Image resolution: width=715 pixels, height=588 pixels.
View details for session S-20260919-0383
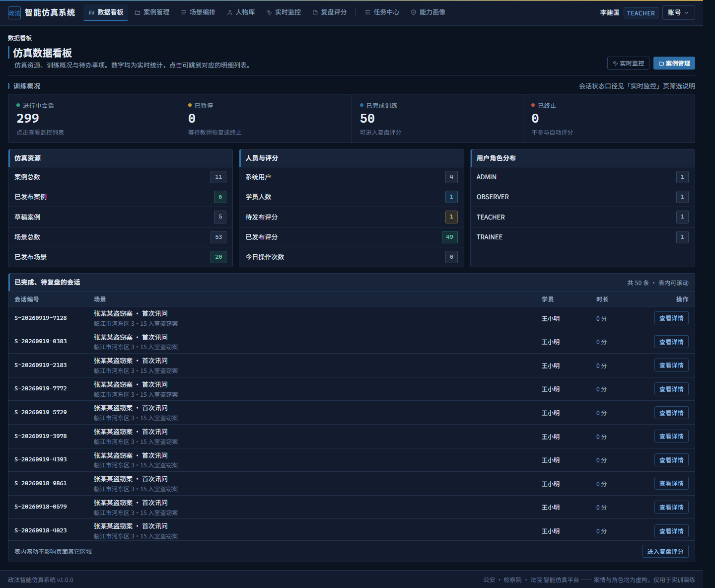pyautogui.click(x=671, y=342)
